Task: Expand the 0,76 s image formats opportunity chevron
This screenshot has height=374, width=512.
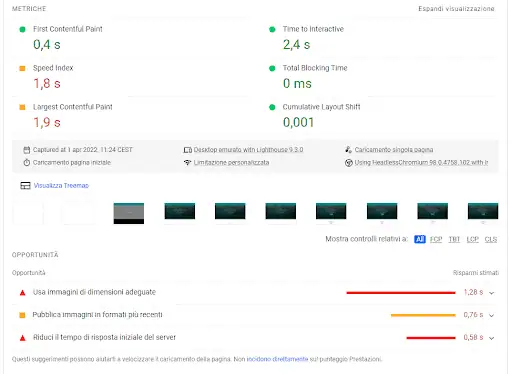Action: point(491,315)
